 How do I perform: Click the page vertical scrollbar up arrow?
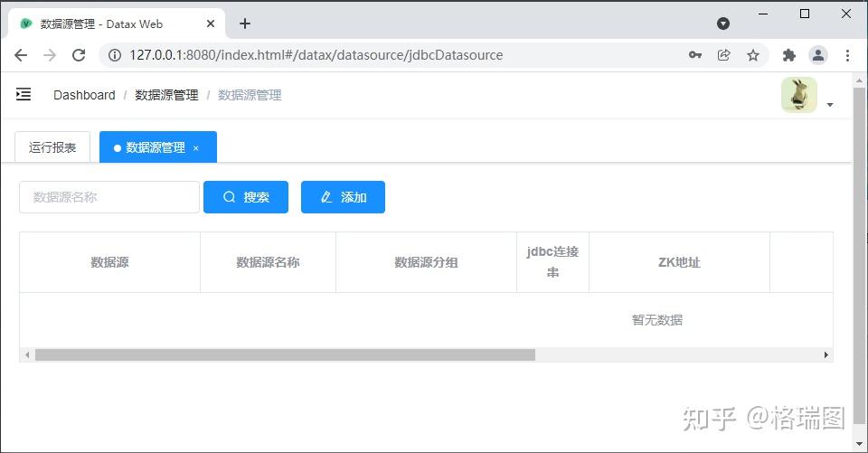(859, 80)
